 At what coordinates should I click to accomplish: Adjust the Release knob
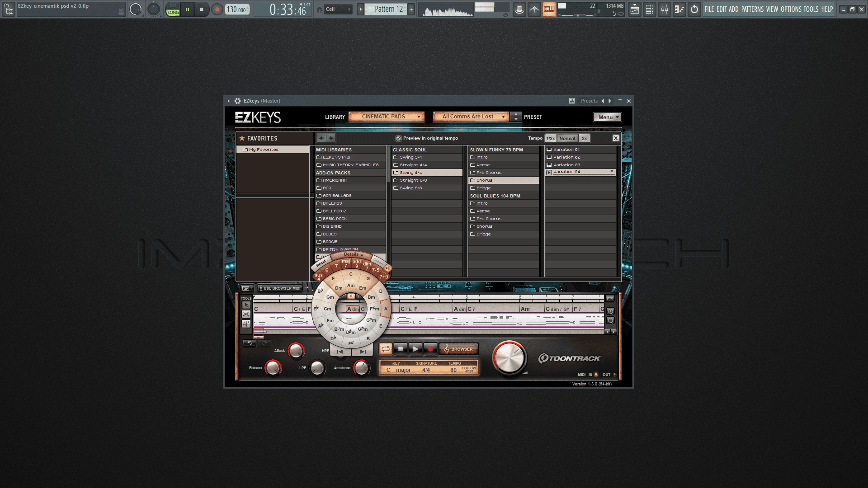pyautogui.click(x=273, y=368)
